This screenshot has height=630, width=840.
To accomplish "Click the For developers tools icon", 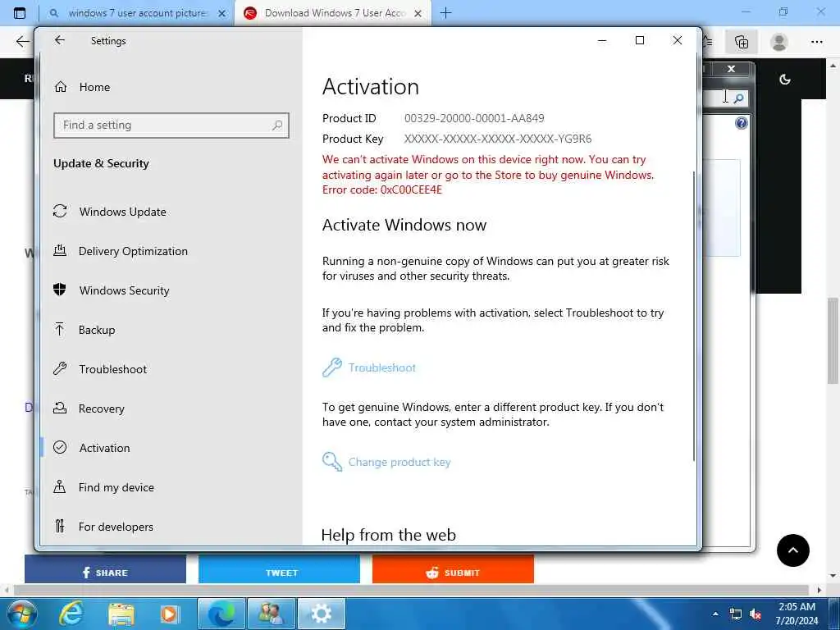I will coord(59,526).
